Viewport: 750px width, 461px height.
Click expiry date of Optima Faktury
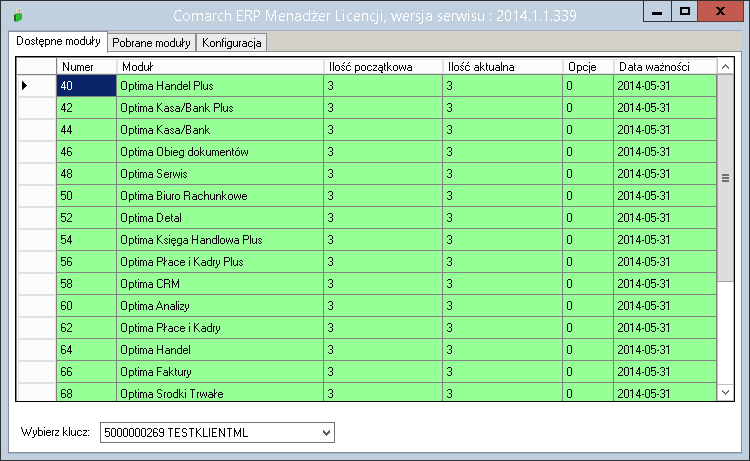pos(665,372)
